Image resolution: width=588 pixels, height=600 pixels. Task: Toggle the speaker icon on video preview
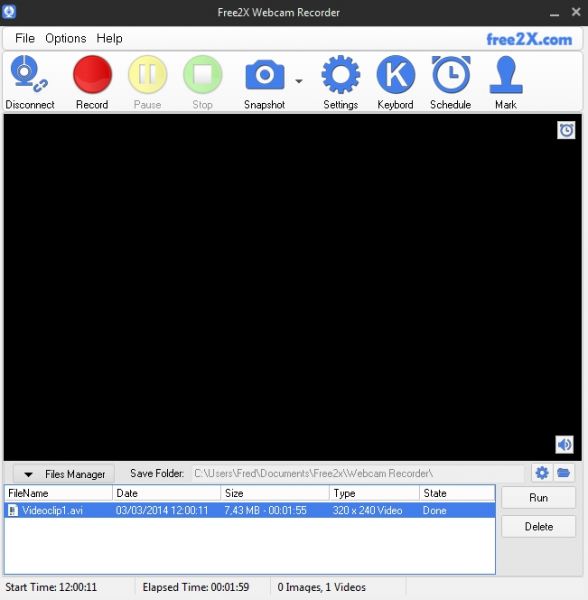point(564,445)
